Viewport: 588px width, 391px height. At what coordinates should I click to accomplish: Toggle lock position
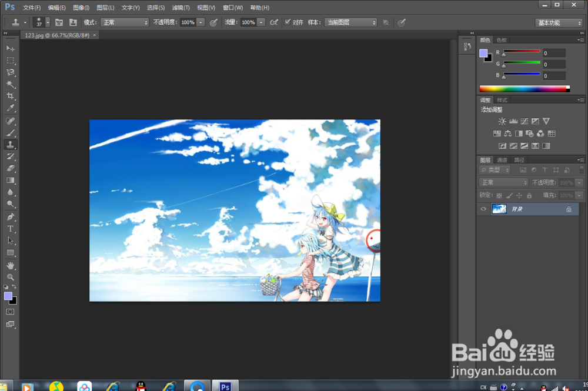click(519, 195)
